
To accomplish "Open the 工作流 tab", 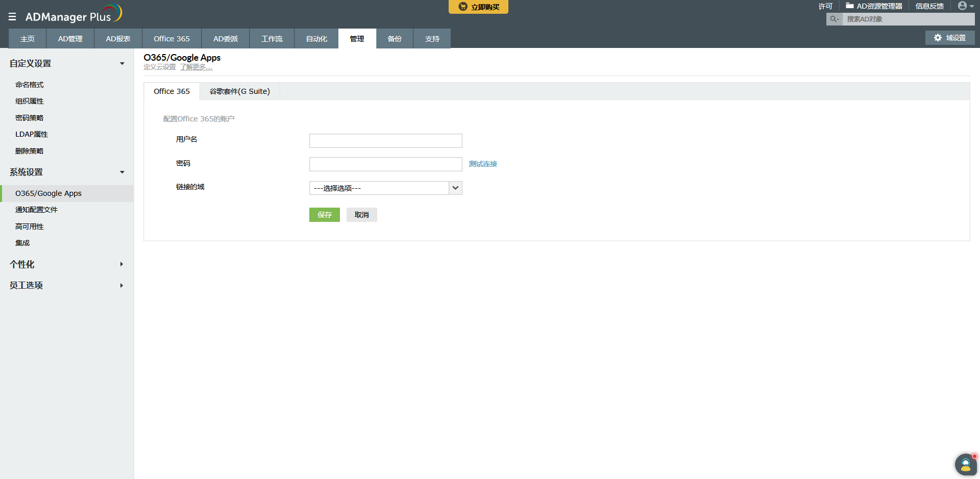I will (272, 39).
